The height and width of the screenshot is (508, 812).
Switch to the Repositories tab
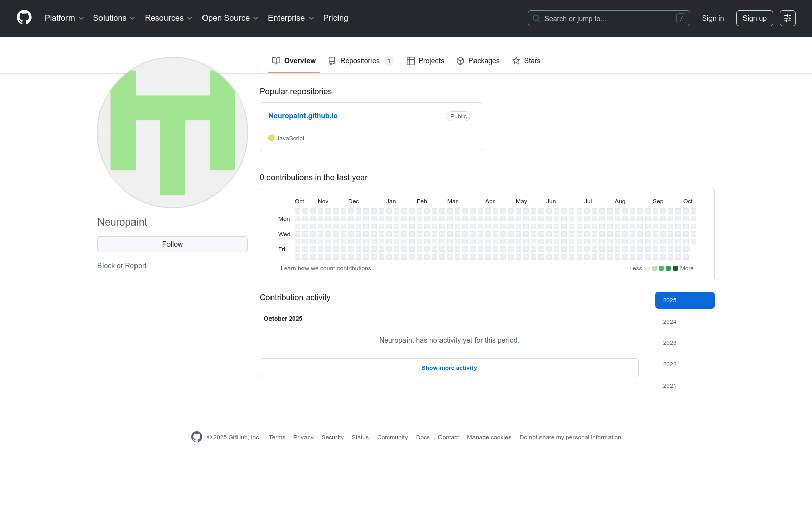[361, 61]
